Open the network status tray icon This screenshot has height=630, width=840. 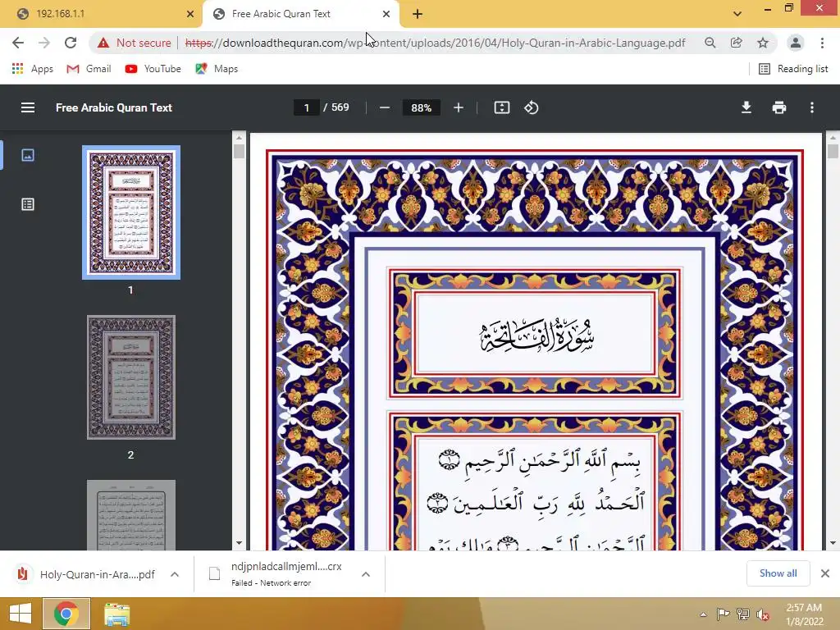pos(743,614)
